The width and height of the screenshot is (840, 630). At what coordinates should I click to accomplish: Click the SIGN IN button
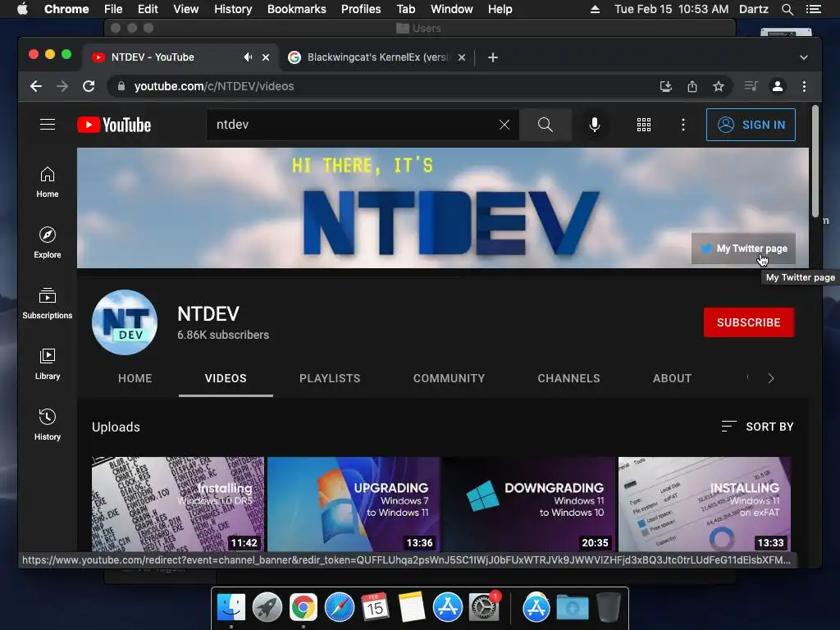751,125
